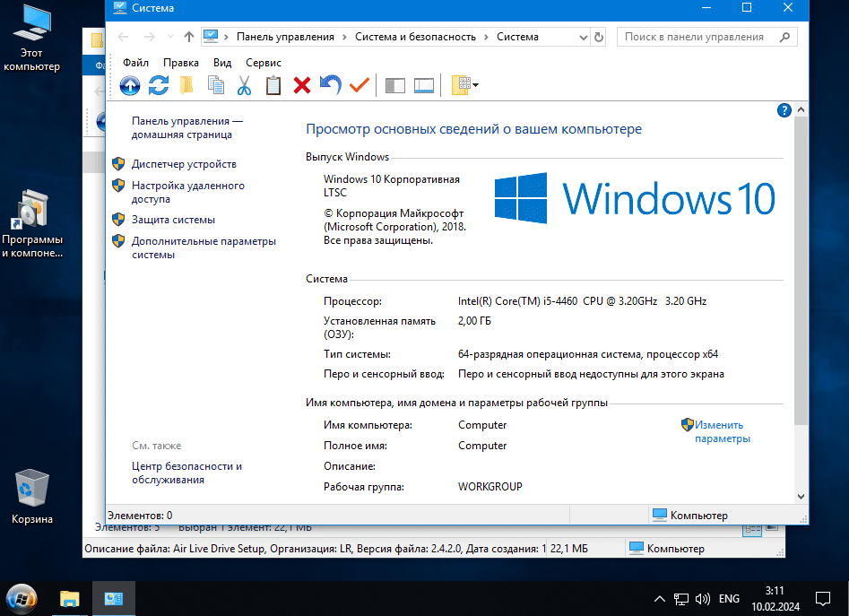Click the WORKGROUP value

(x=490, y=487)
